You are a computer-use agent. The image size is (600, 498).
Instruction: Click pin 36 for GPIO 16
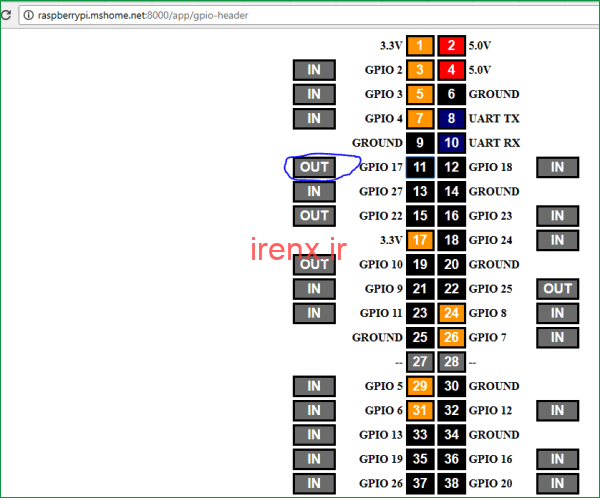click(x=452, y=459)
